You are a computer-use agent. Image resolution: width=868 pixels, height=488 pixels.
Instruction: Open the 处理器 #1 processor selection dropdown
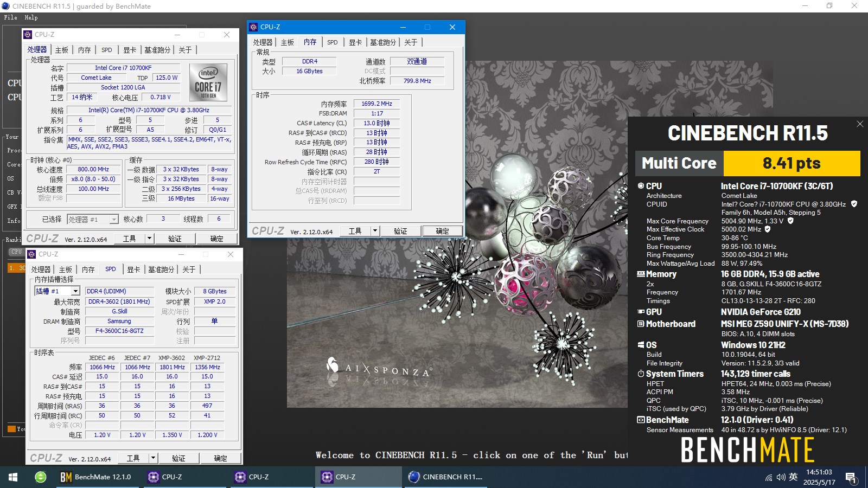tap(93, 219)
